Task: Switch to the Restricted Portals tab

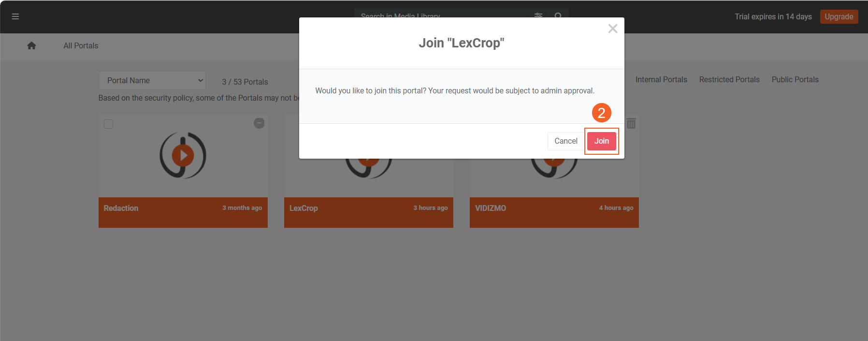Action: pyautogui.click(x=729, y=79)
